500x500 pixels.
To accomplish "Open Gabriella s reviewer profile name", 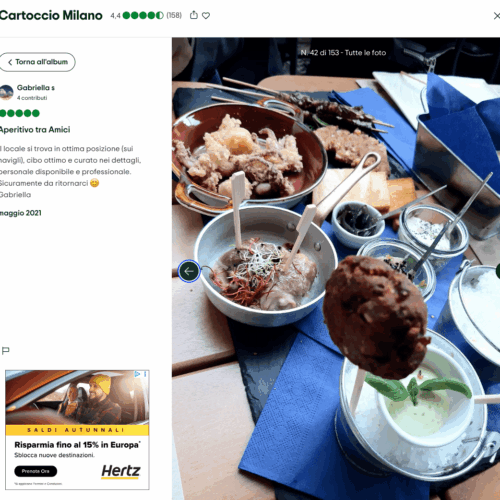I will pyautogui.click(x=36, y=88).
